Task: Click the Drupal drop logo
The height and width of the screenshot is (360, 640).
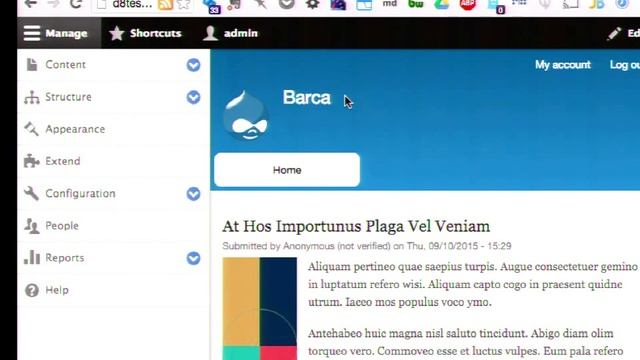Action: [x=246, y=116]
